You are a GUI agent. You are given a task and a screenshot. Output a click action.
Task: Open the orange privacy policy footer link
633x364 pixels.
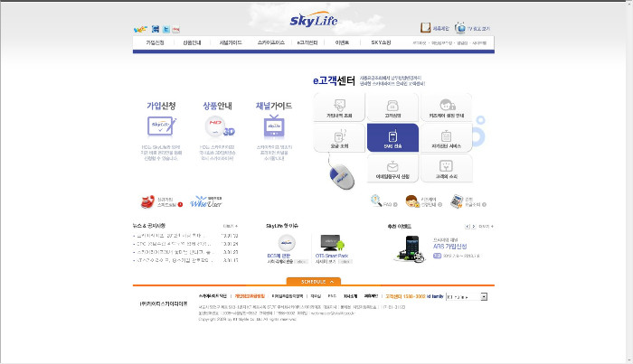coord(250,296)
